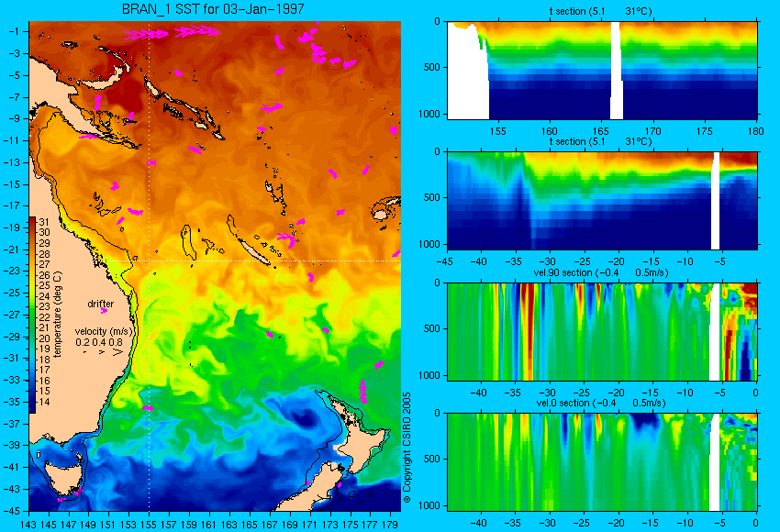The width and height of the screenshot is (780, 532).
Task: Pick the green band near 22 on colorbar
Action: [x=32, y=316]
